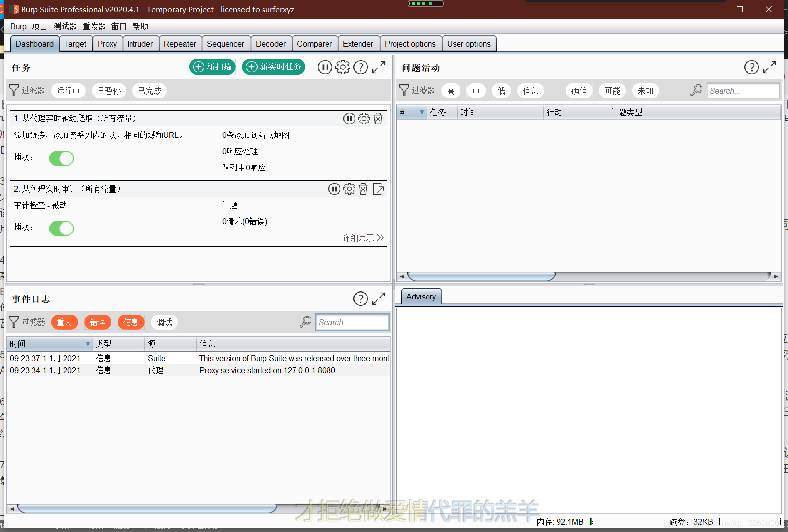Click the magnifier icon in 问题活动 panel
This screenshot has width=788, height=532.
point(696,90)
